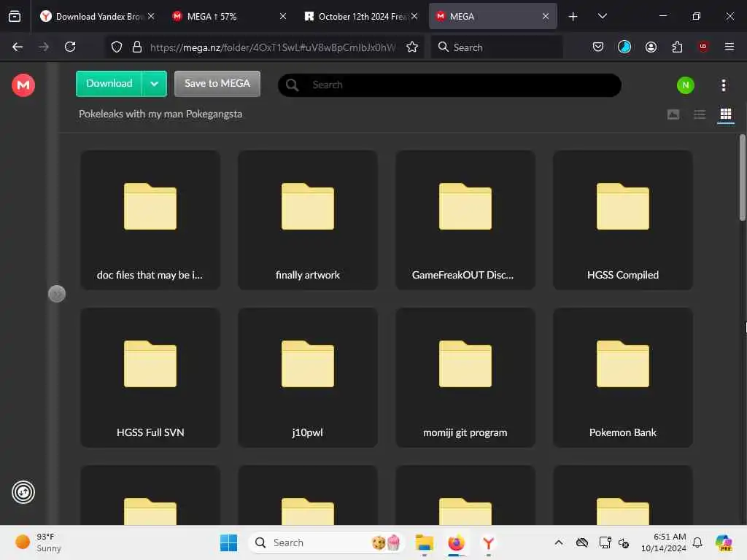This screenshot has width=747, height=560.
Task: Click the uBlock Origin toolbar icon
Action: 703,47
